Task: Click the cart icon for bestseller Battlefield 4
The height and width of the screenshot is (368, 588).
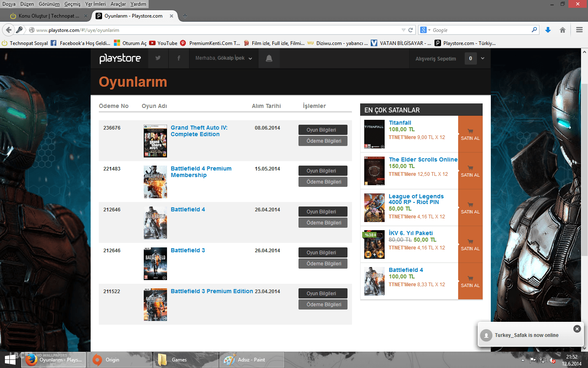Action: [470, 278]
